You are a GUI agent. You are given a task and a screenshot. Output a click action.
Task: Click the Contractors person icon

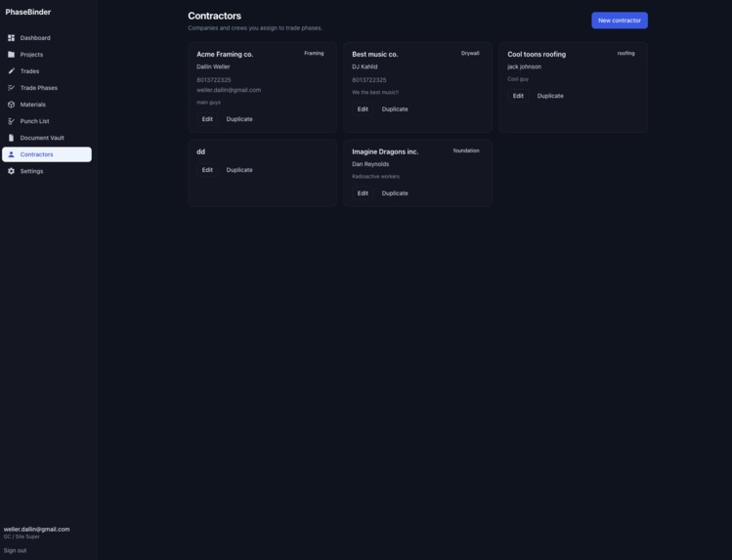[x=11, y=154]
